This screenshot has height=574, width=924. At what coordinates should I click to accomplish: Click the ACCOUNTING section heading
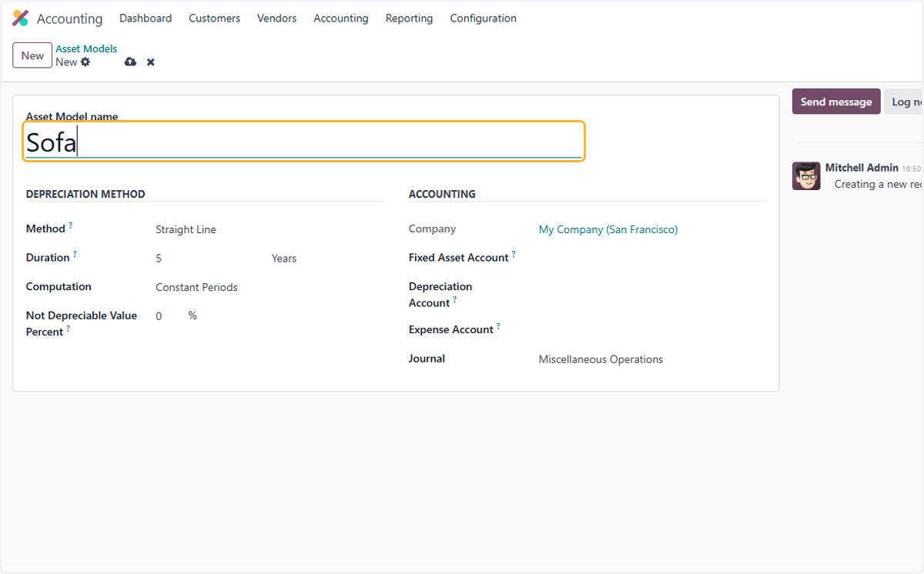442,194
